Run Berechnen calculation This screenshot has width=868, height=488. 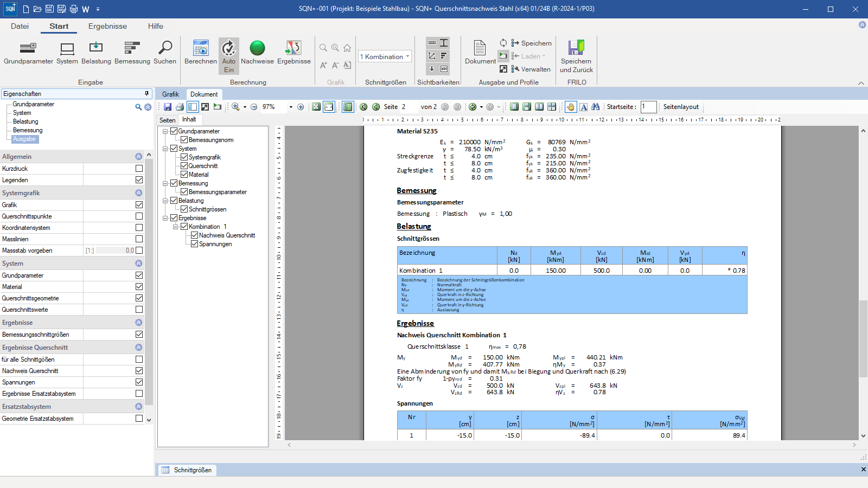tap(201, 53)
